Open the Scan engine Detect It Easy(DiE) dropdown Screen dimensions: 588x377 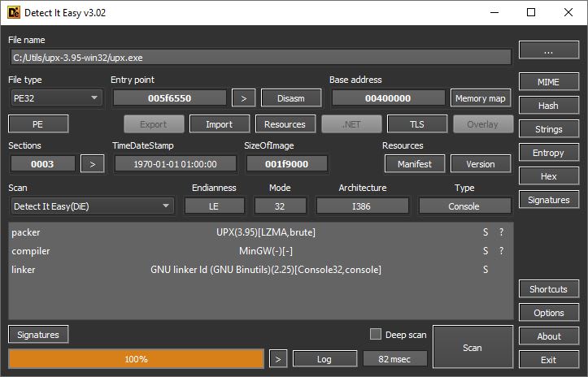click(92, 206)
